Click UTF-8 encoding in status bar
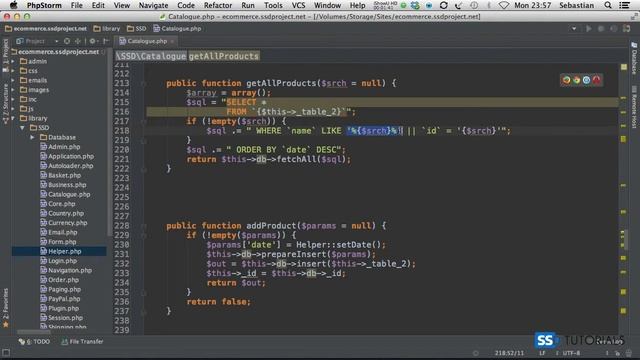This screenshot has height=360, width=640. [571, 353]
